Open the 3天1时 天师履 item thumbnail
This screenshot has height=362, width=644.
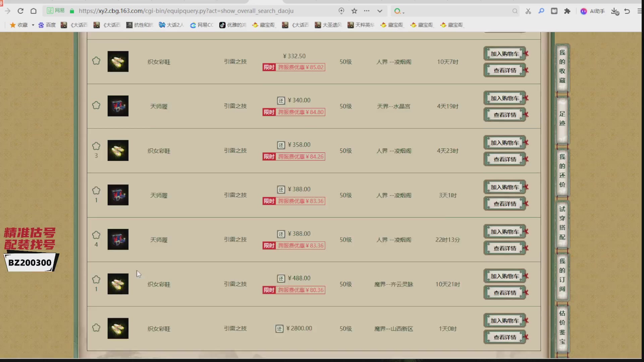(x=118, y=195)
